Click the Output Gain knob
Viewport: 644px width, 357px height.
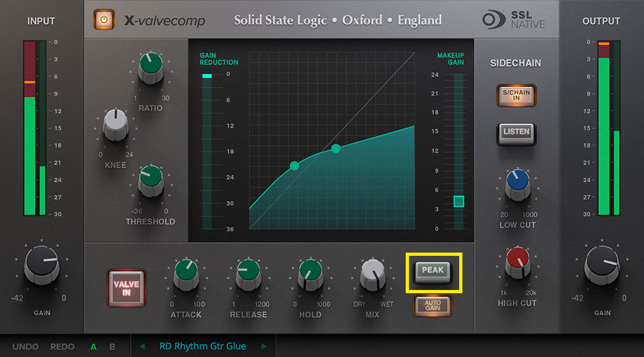coord(602,265)
